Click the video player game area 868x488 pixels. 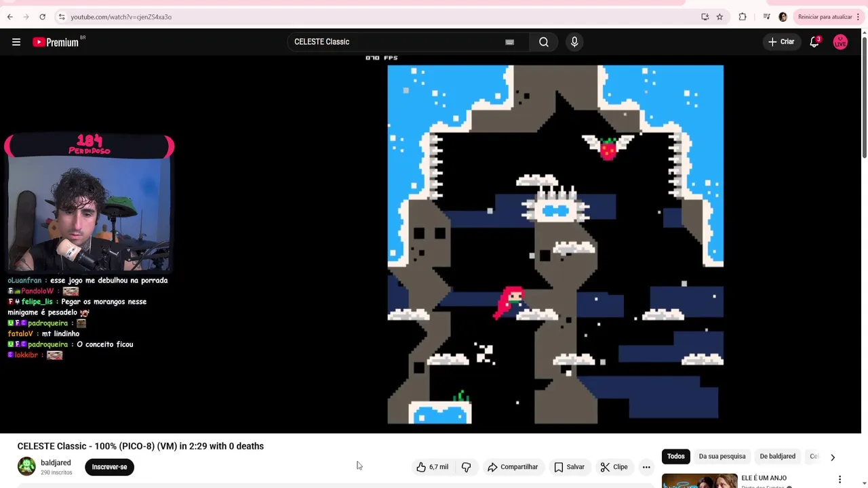(555, 244)
